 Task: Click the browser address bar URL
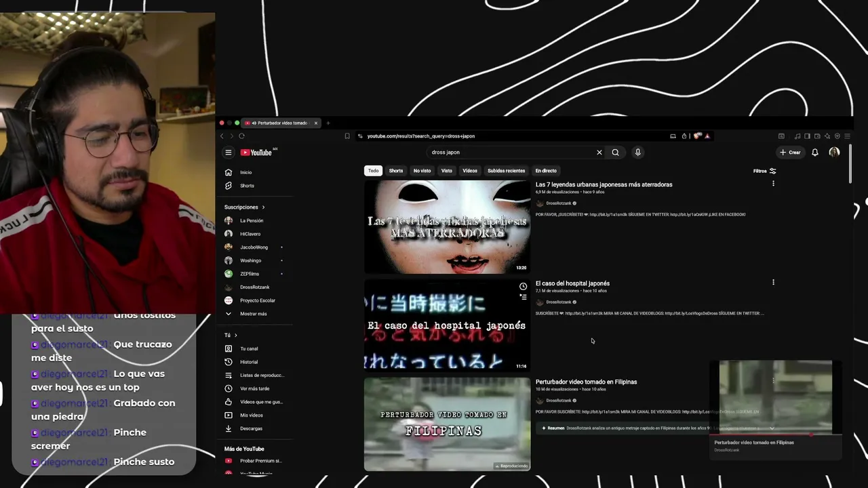(x=421, y=136)
